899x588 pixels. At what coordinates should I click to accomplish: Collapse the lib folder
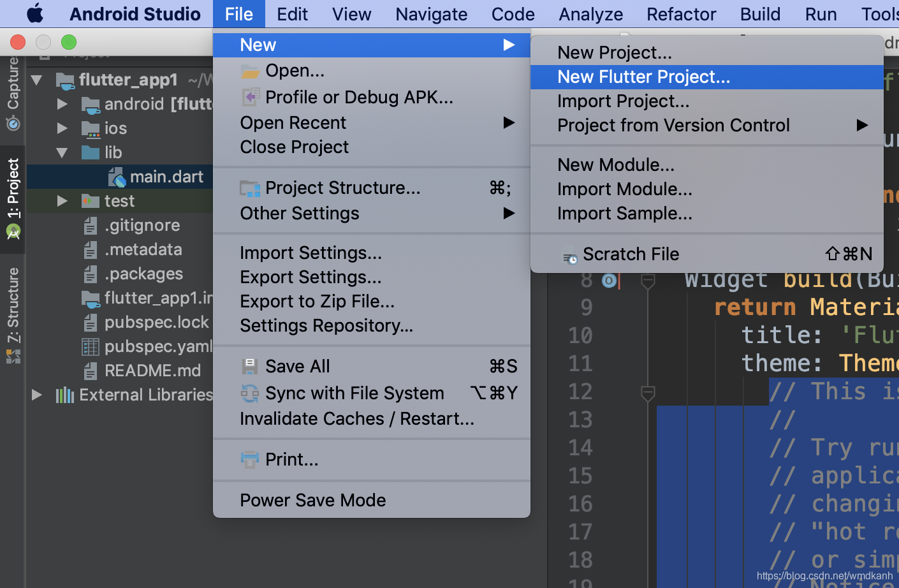click(x=62, y=152)
